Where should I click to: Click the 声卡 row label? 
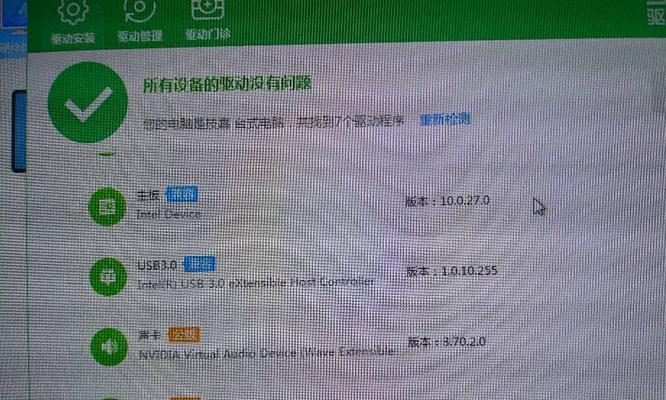pos(150,335)
